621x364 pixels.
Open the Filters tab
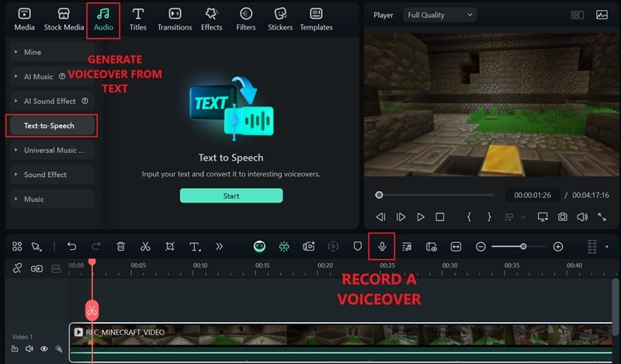[246, 19]
